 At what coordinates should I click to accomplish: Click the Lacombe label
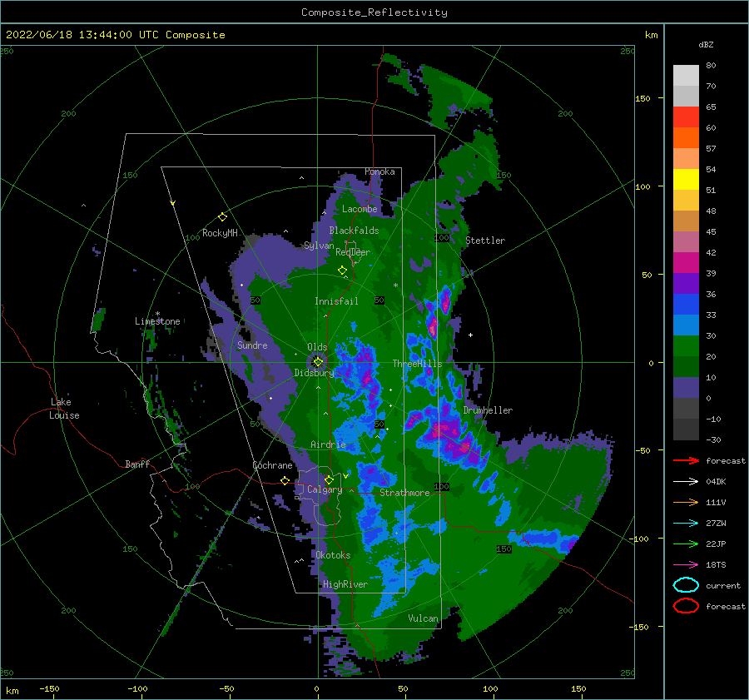(360, 209)
